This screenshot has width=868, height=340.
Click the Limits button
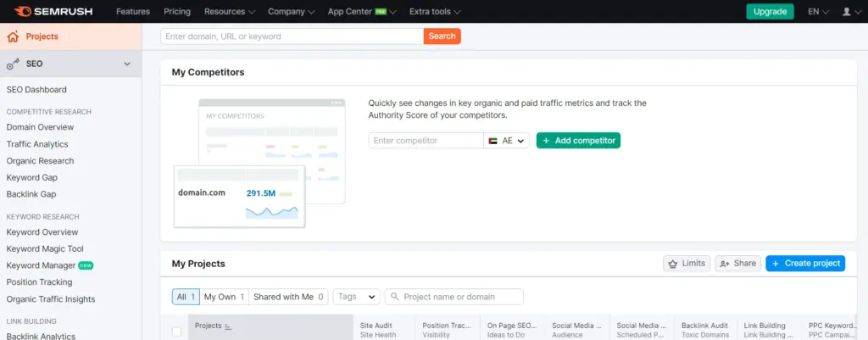(687, 264)
